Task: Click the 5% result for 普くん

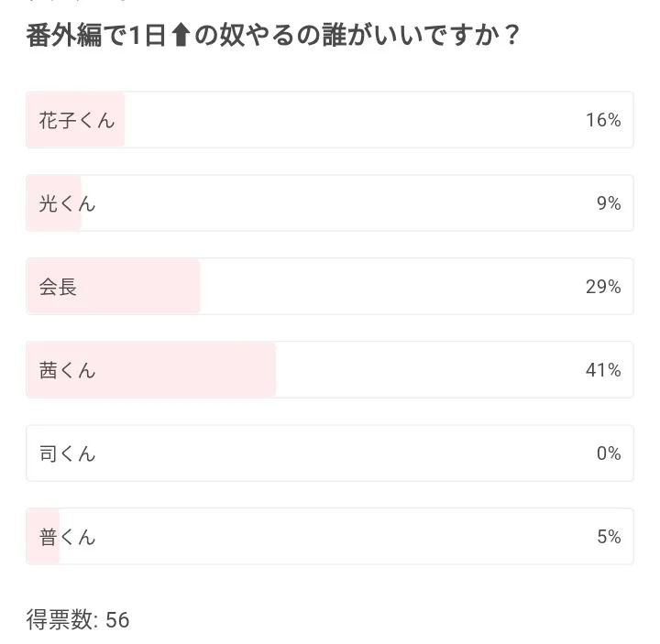Action: click(x=609, y=537)
